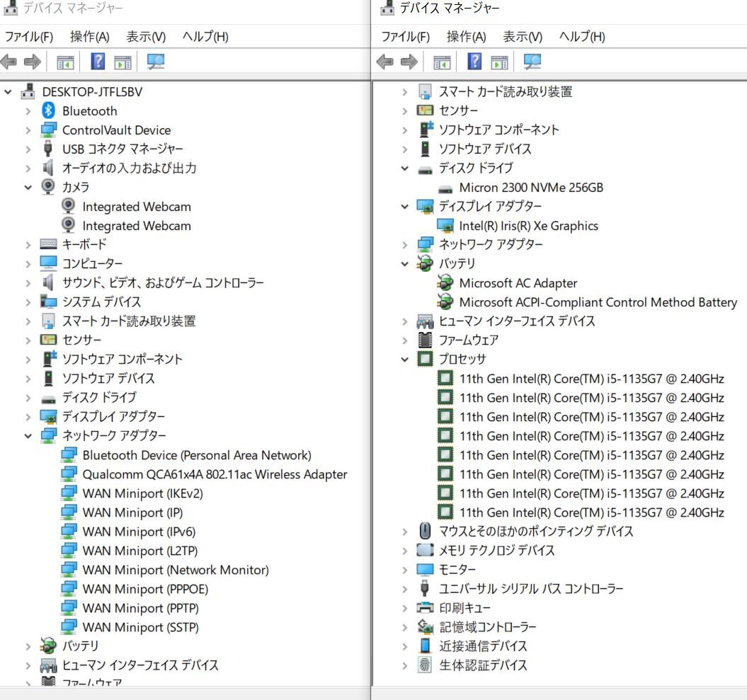The width and height of the screenshot is (747, 700).
Task: Collapse the カメラ category in left window
Action: 28,187
